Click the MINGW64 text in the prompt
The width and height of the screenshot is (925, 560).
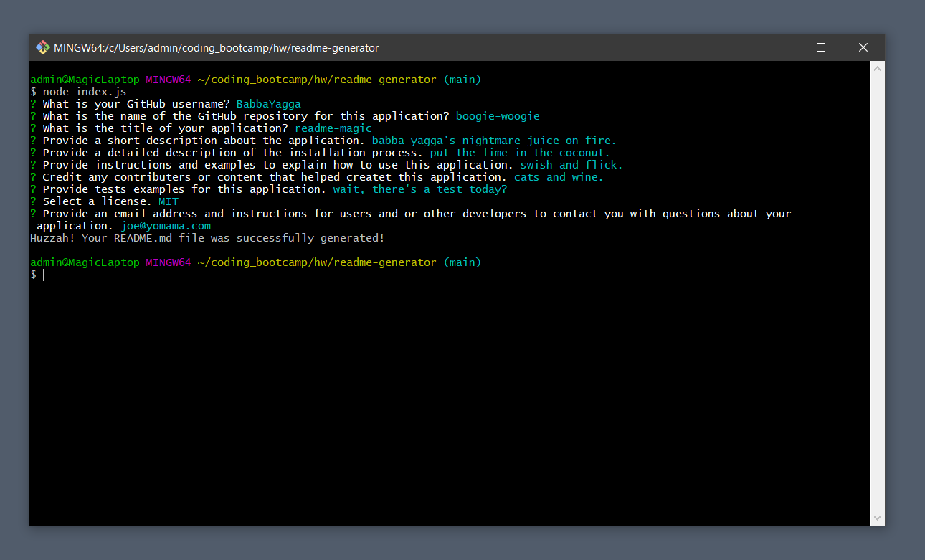tap(168, 79)
